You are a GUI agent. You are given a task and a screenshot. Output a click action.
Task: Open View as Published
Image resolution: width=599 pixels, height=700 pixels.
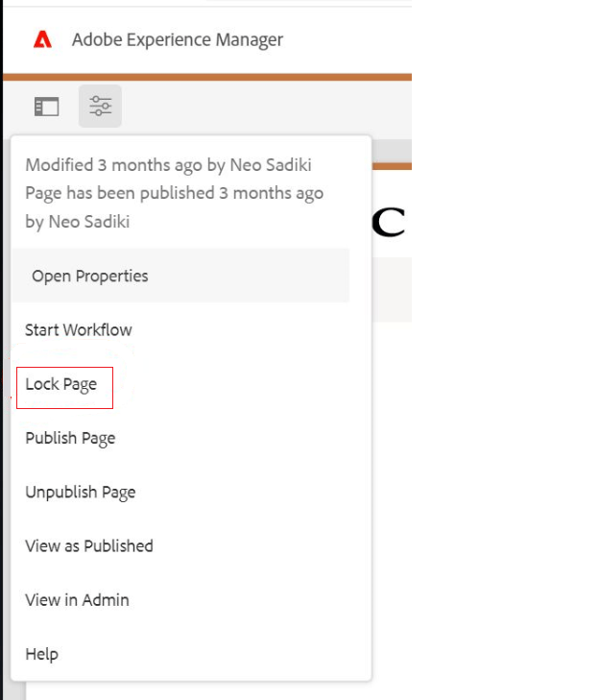pyautogui.click(x=89, y=546)
